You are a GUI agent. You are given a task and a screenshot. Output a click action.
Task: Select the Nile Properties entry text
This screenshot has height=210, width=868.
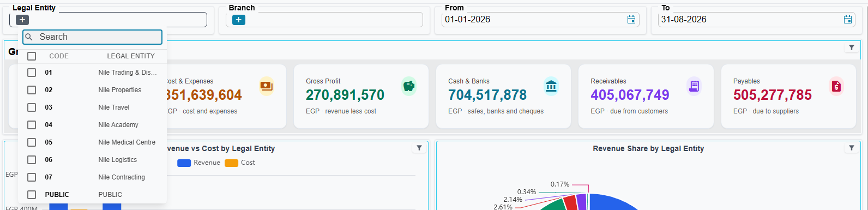[120, 90]
